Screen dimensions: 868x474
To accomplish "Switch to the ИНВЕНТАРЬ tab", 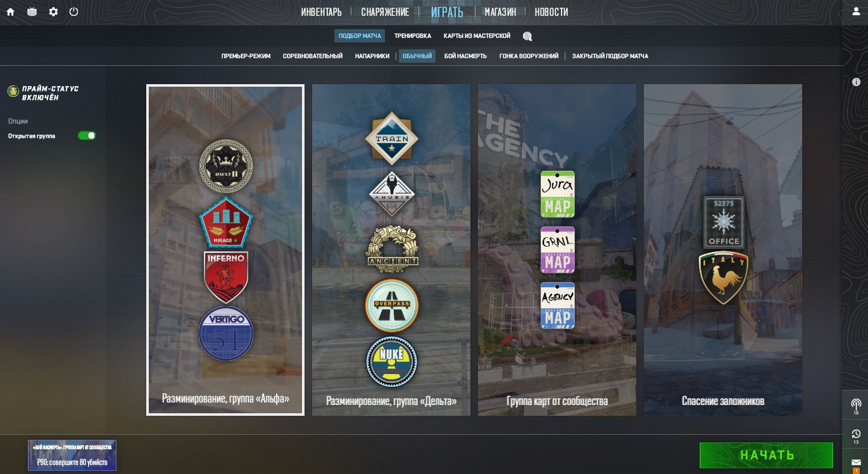I will pos(321,12).
